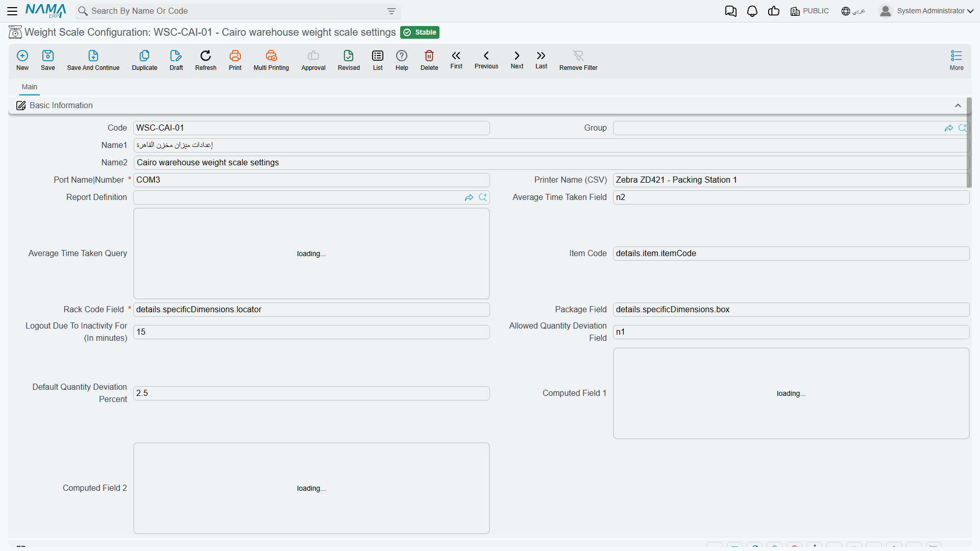Click the Code field WSC-CAI-01
980x551 pixels.
[x=311, y=128]
